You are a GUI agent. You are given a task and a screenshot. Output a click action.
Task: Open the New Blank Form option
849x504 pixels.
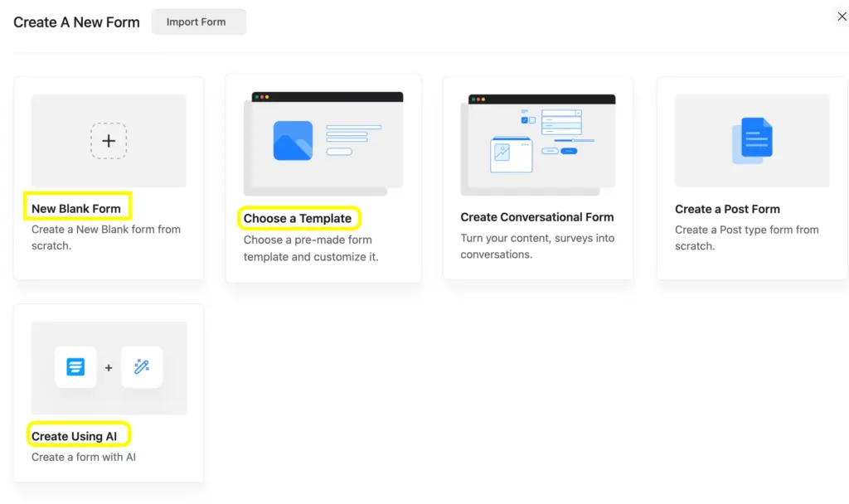(77, 208)
